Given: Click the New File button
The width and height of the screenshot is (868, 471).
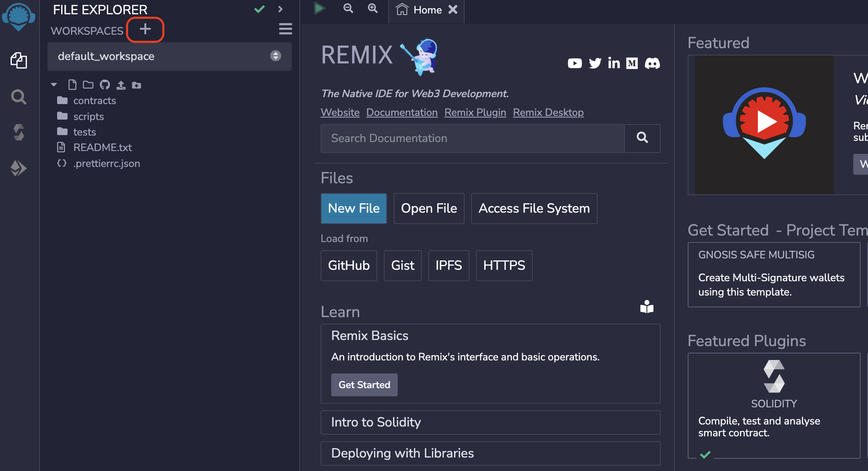Looking at the screenshot, I should tap(354, 208).
